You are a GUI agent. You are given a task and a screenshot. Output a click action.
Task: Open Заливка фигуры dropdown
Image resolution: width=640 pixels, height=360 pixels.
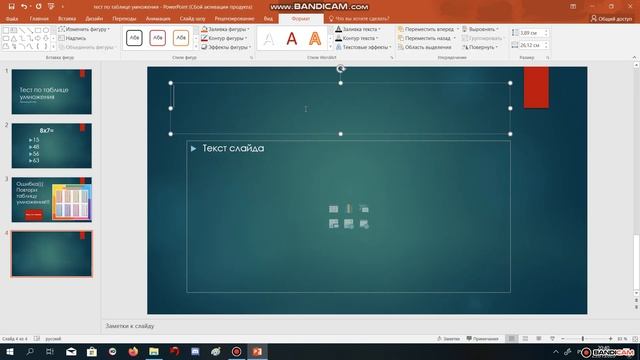point(225,29)
